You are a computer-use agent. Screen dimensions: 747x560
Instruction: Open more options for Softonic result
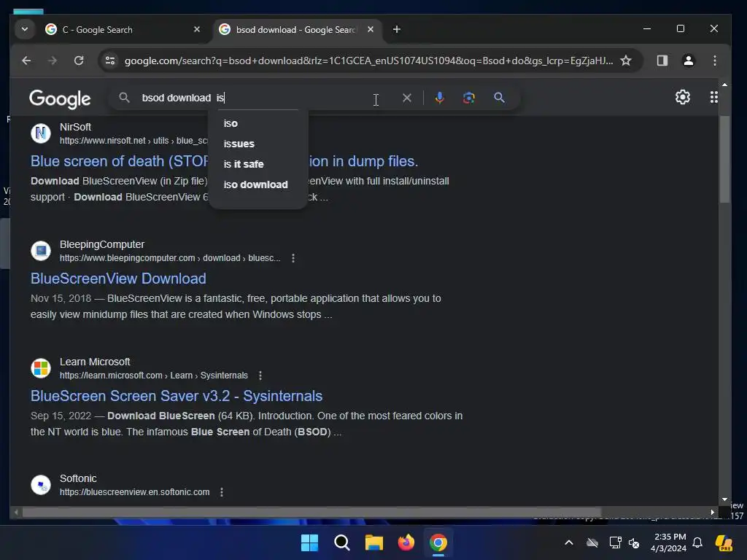point(222,492)
